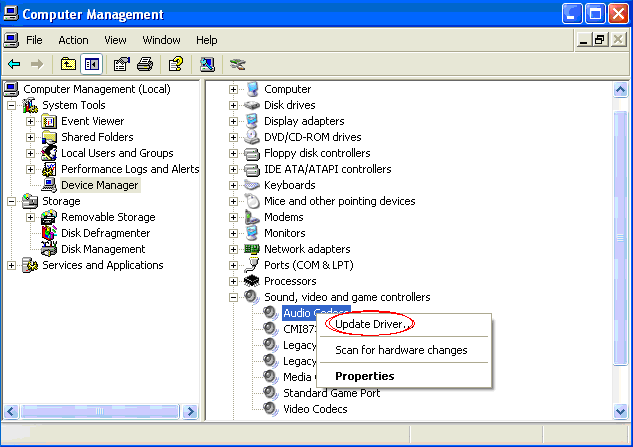Expand the Network adapters category
The image size is (633, 447).
(233, 249)
